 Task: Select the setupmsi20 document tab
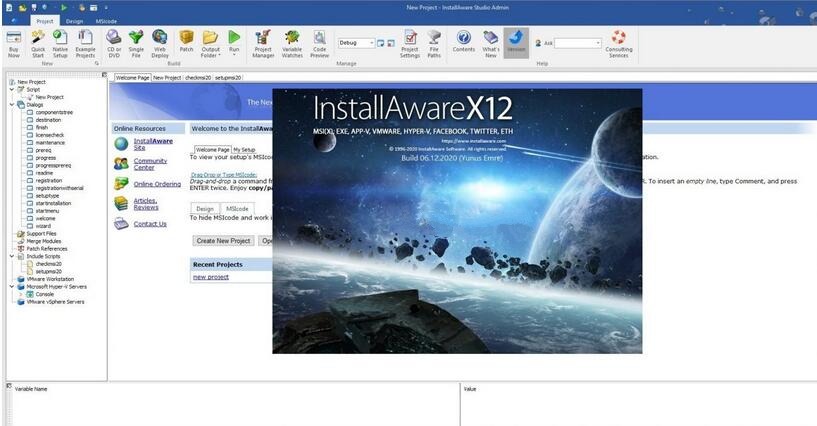[228, 78]
